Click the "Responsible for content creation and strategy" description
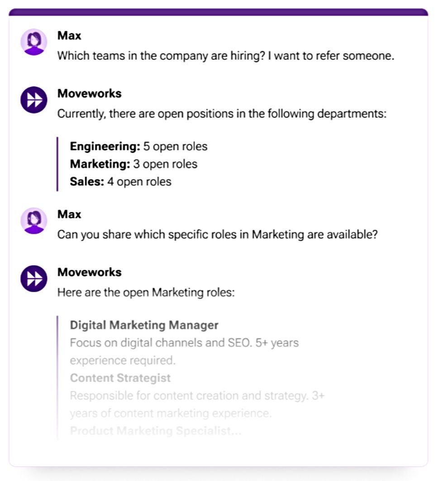448x481 pixels. [x=197, y=396]
